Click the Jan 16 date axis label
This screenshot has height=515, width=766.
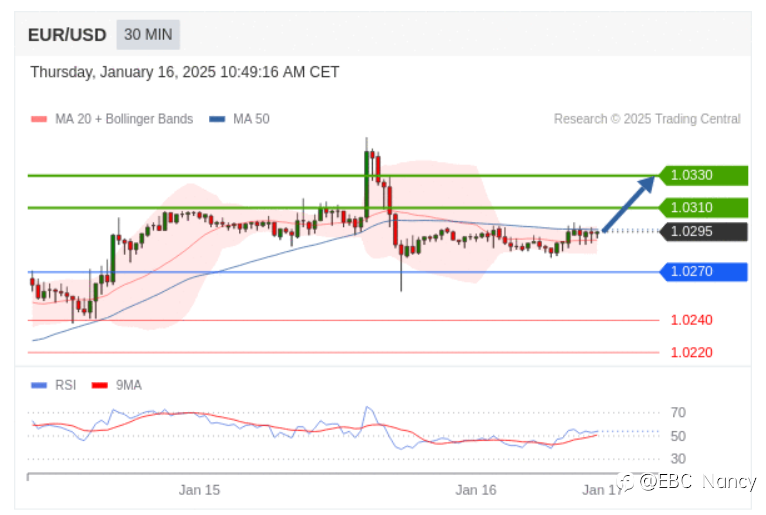coord(476,490)
